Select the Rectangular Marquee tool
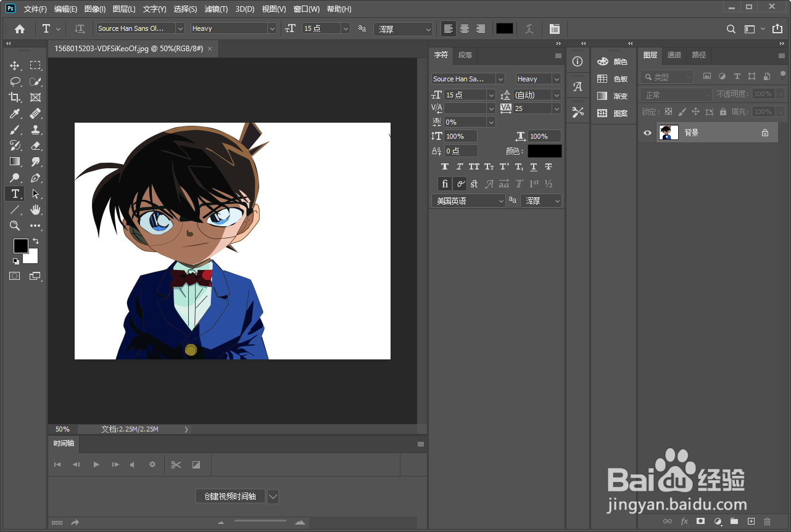Viewport: 791px width, 532px height. (x=36, y=65)
